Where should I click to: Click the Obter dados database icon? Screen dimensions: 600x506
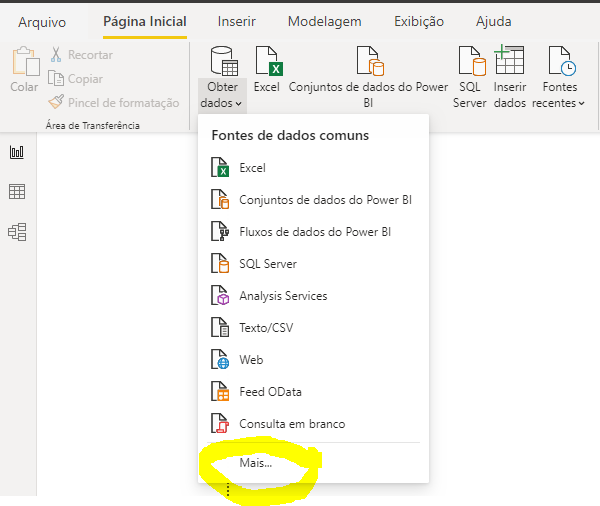click(x=224, y=60)
